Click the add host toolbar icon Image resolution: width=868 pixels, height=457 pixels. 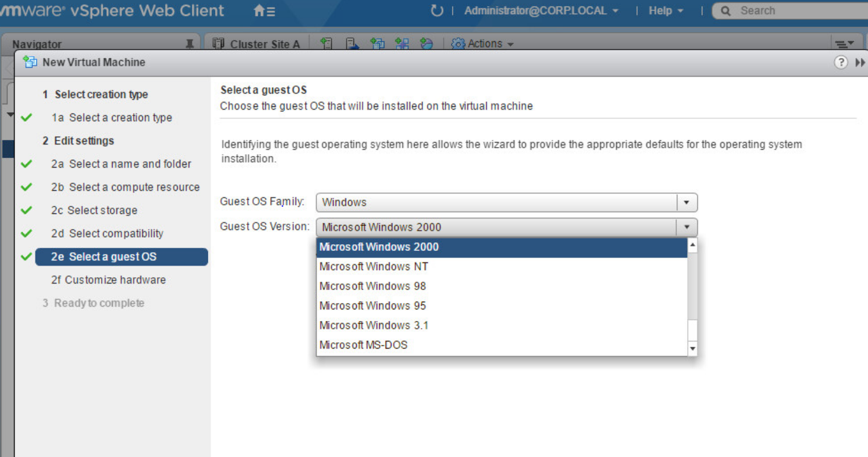pyautogui.click(x=326, y=44)
